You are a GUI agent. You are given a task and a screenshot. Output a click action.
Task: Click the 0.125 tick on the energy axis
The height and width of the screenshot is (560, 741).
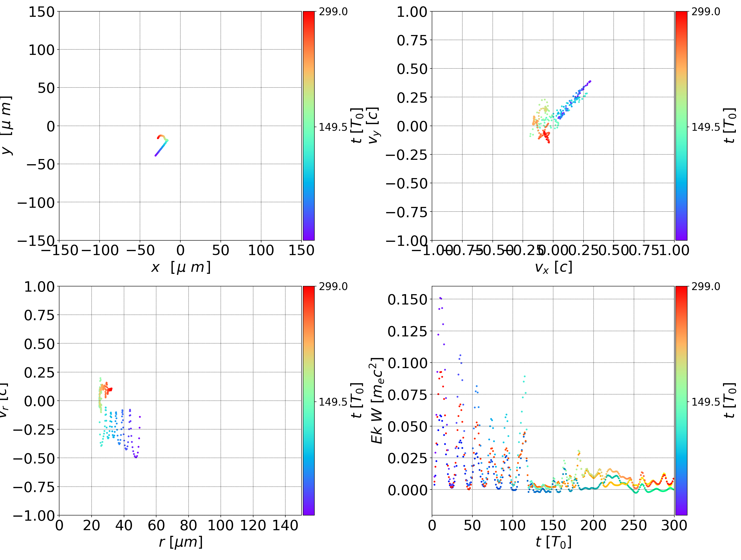click(407, 331)
